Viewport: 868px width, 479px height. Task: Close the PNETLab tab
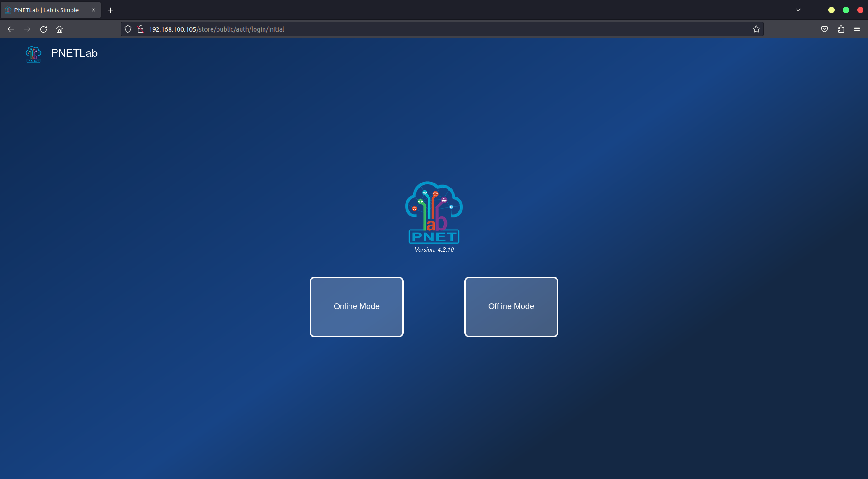[x=94, y=9]
